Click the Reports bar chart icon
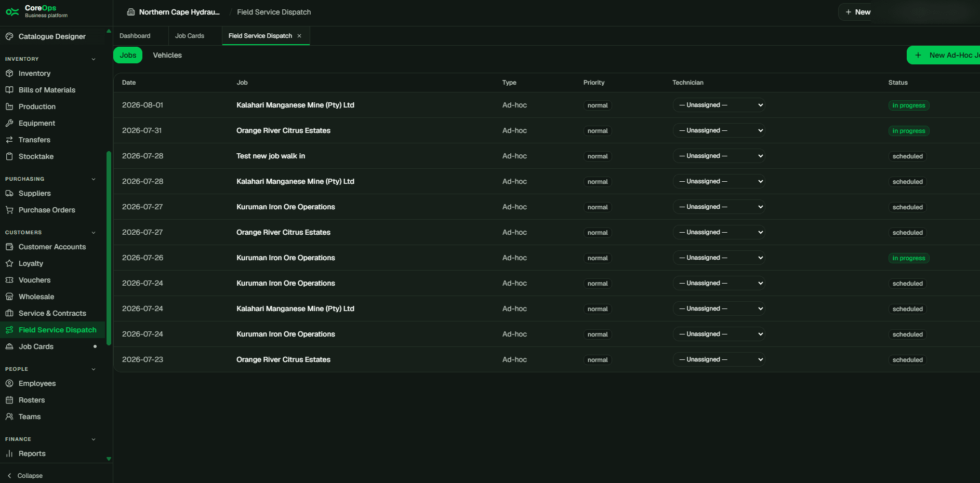The height and width of the screenshot is (483, 980). click(x=9, y=453)
